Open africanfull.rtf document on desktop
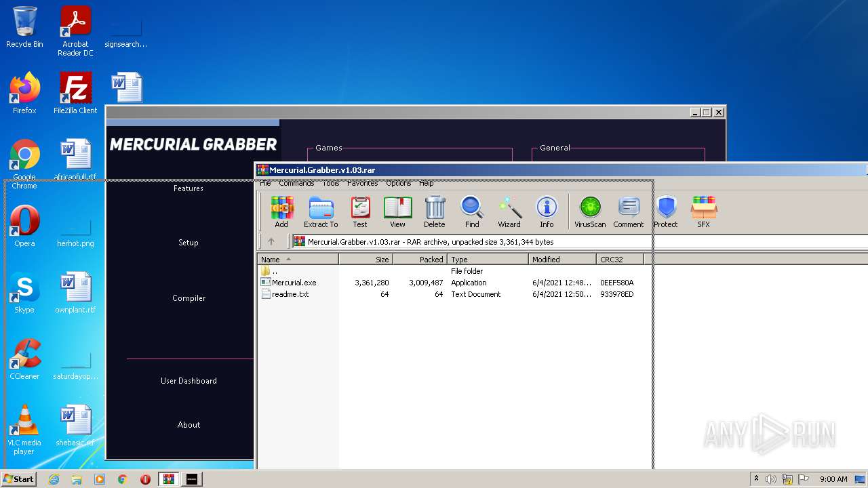 pyautogui.click(x=75, y=160)
